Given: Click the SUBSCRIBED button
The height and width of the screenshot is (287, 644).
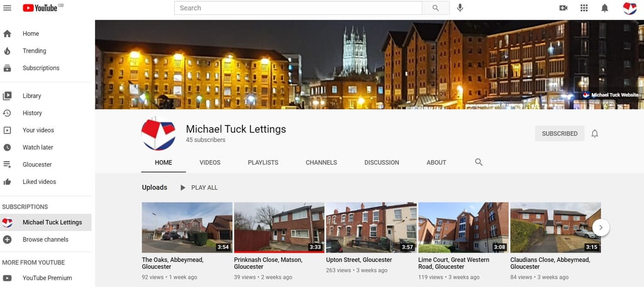Looking at the screenshot, I should pos(559,134).
